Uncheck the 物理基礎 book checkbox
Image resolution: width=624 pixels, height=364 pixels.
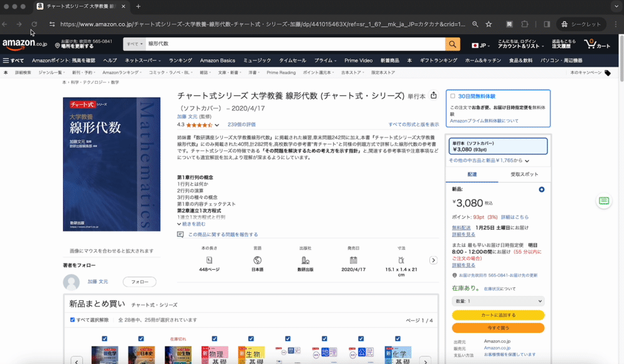tap(215, 338)
